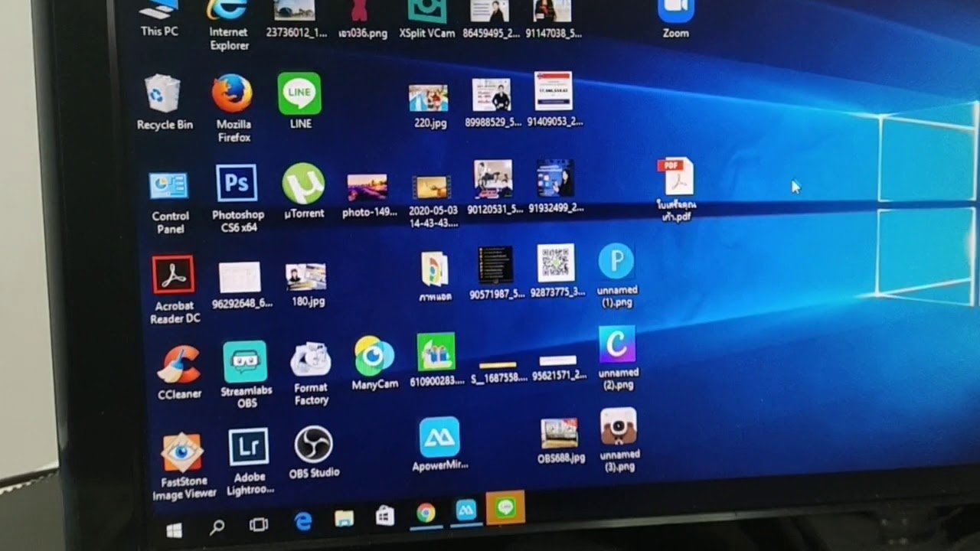The width and height of the screenshot is (980, 551).
Task: Select the unnamed (2).png file
Action: coord(617,358)
